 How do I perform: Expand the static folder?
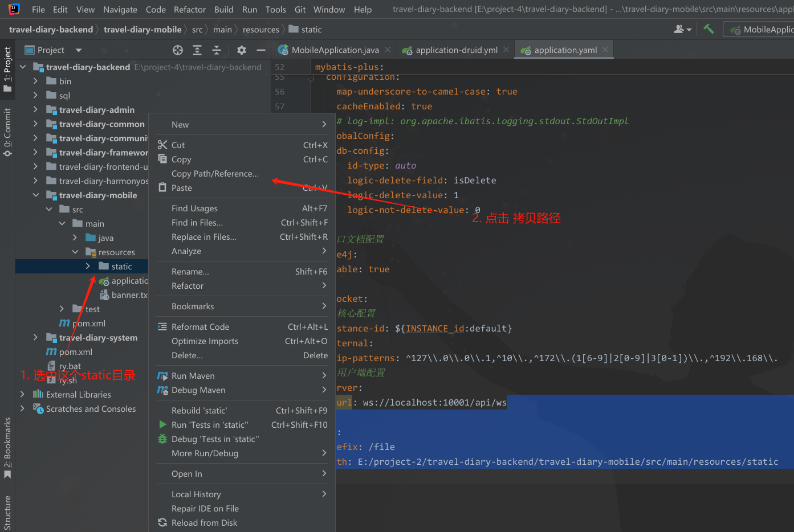coord(88,267)
